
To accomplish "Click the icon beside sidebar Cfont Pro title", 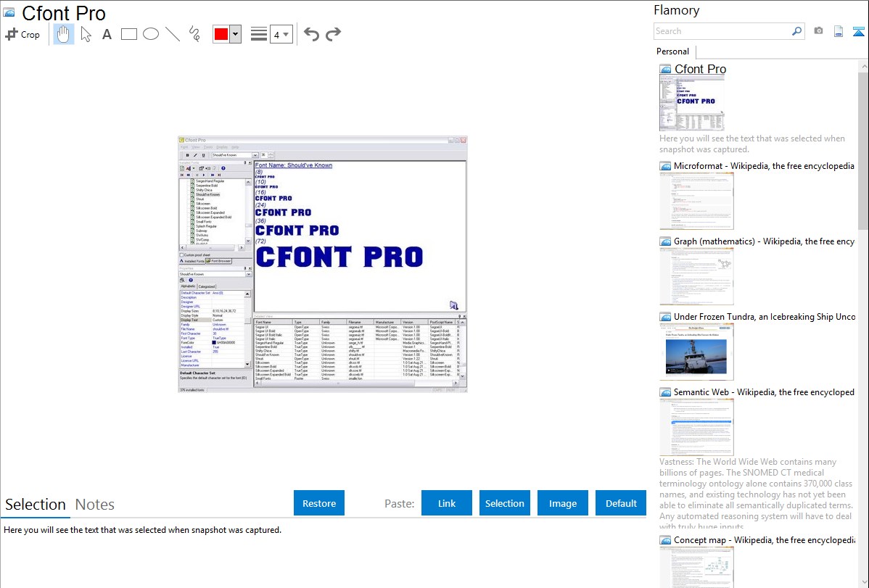I will tap(665, 69).
